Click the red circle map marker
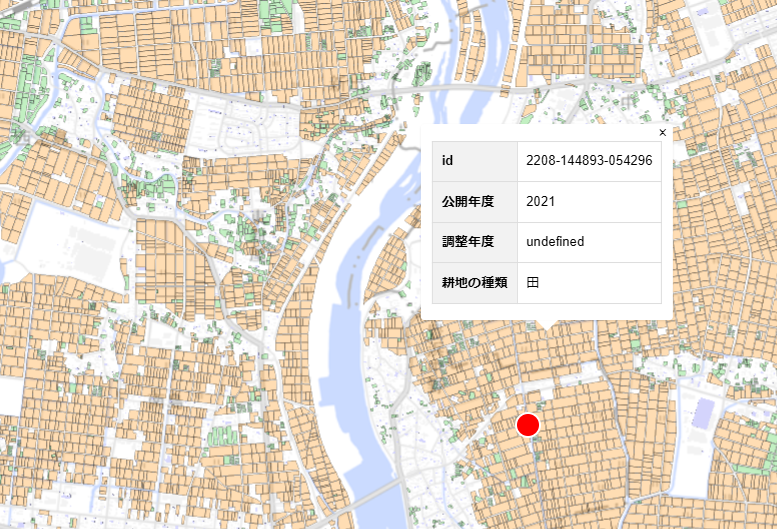Image resolution: width=777 pixels, height=529 pixels. (528, 425)
